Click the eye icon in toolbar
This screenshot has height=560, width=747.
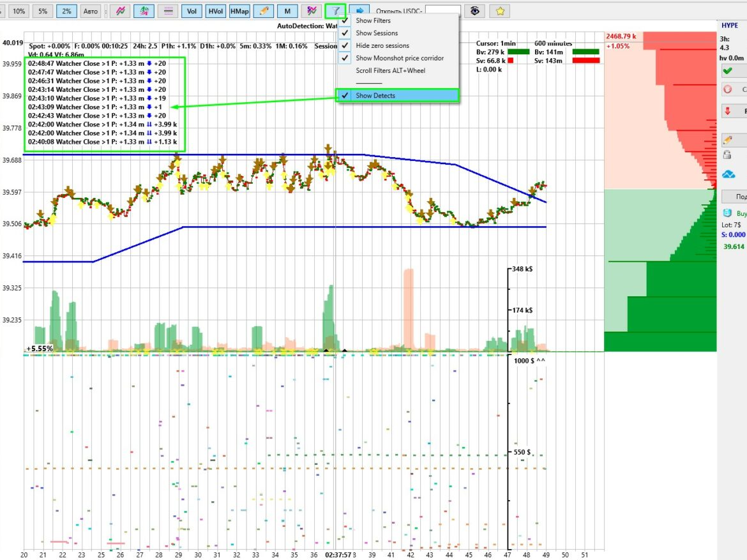tap(474, 11)
